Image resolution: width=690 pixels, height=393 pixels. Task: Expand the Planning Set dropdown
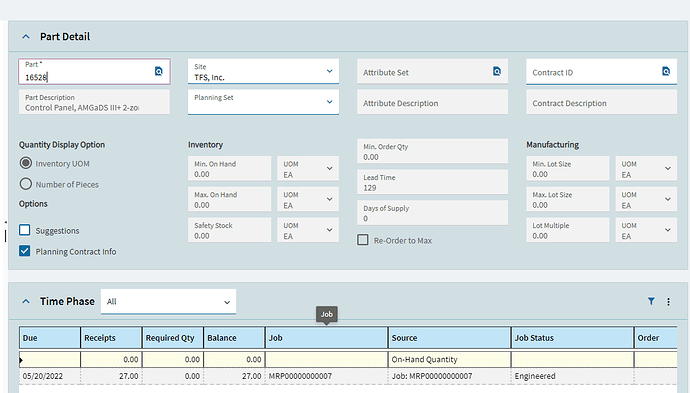point(263,102)
